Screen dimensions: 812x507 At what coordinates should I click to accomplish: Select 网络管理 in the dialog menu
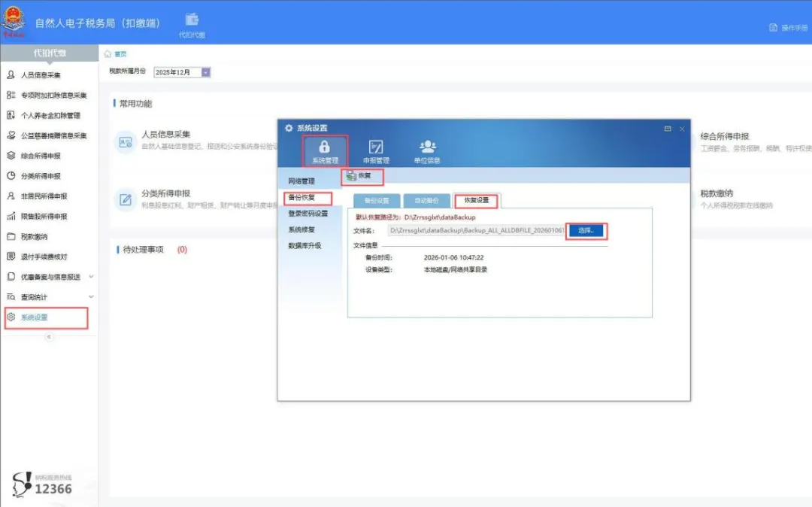301,181
